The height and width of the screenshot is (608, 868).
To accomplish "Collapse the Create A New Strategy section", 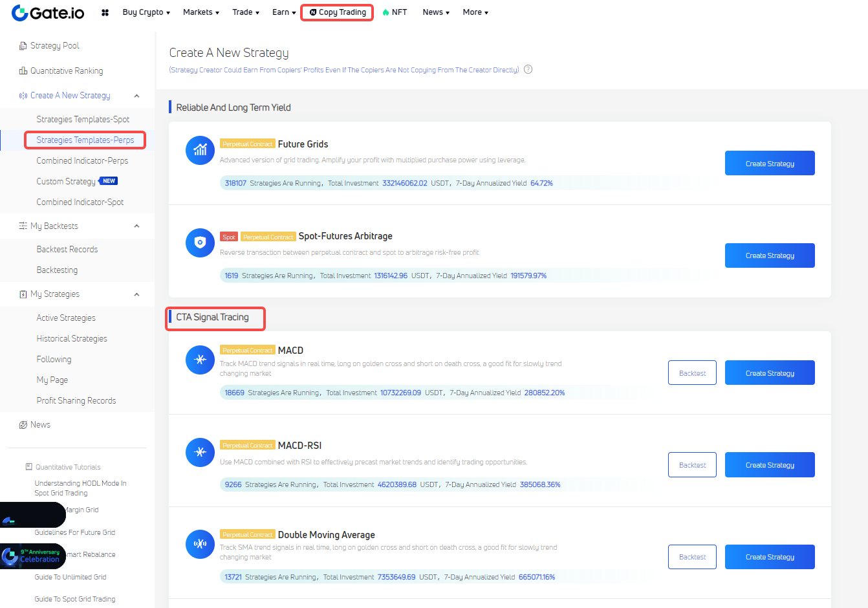I will click(x=136, y=96).
